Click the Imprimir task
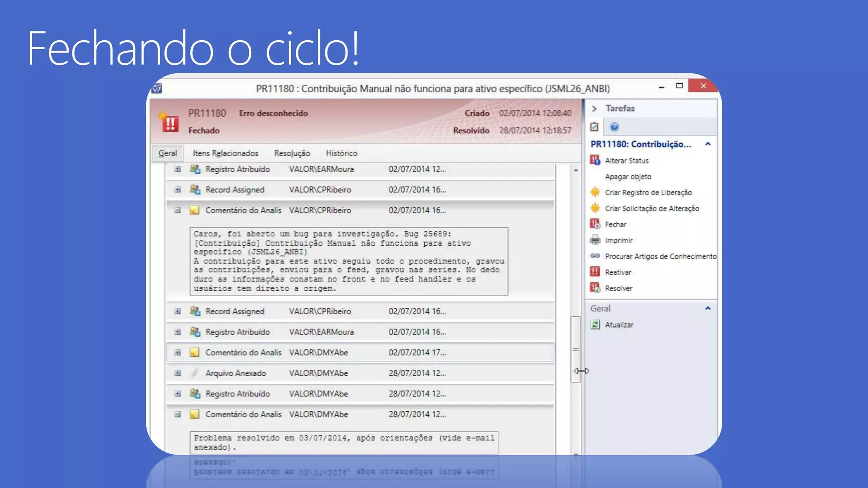Screen dimensions: 868x488 619,240
